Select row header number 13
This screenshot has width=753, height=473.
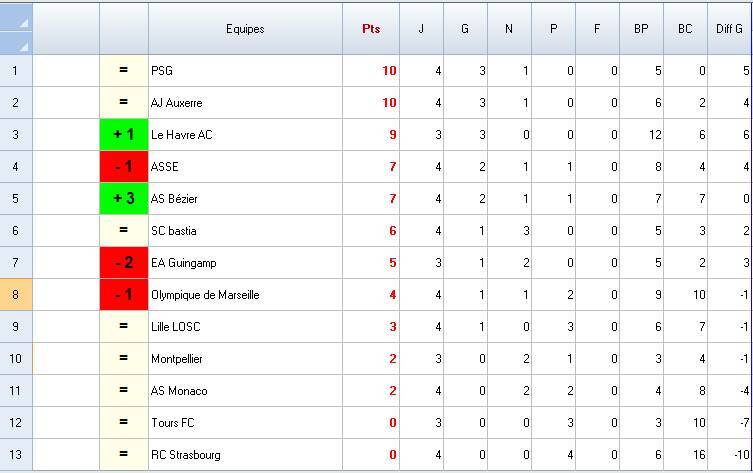(15, 455)
